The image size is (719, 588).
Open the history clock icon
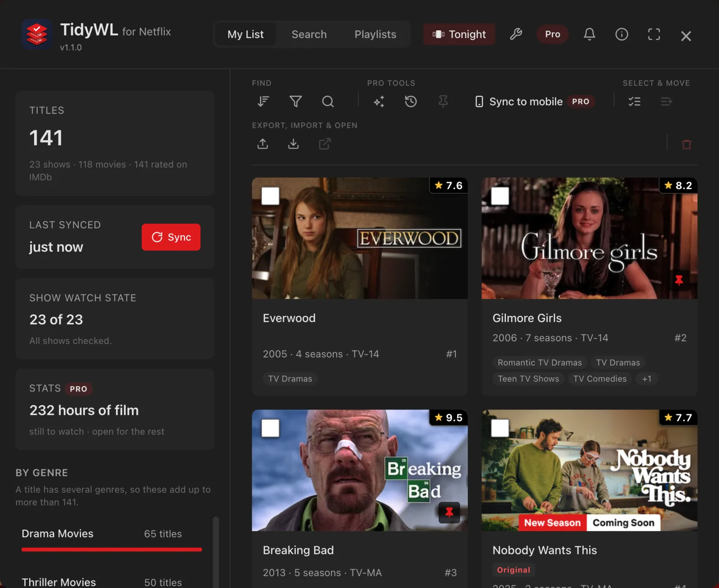[411, 102]
